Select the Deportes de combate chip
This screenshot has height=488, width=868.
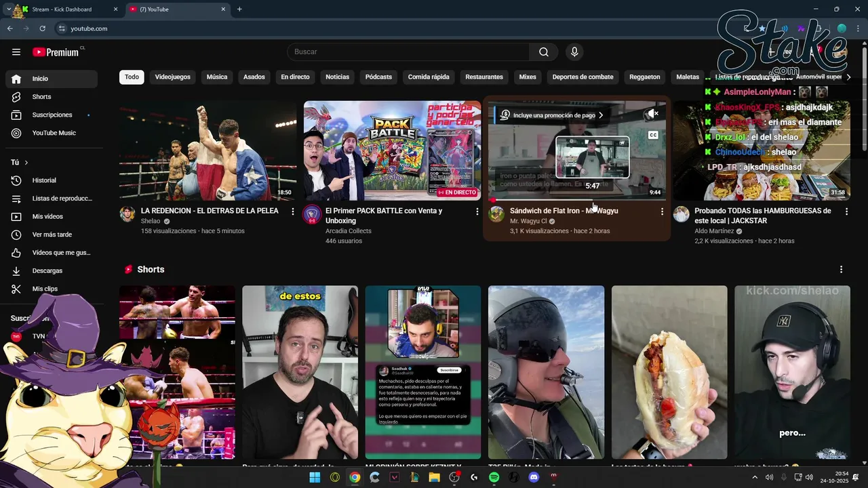583,77
